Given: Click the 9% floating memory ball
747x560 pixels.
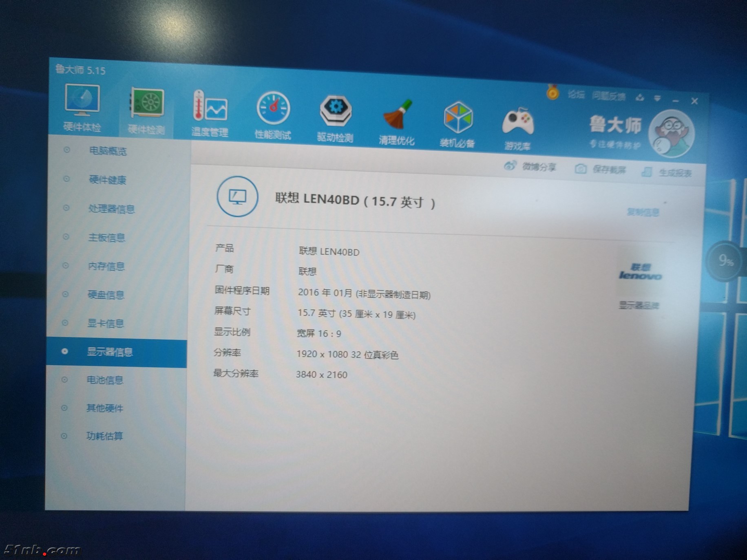Looking at the screenshot, I should [725, 261].
